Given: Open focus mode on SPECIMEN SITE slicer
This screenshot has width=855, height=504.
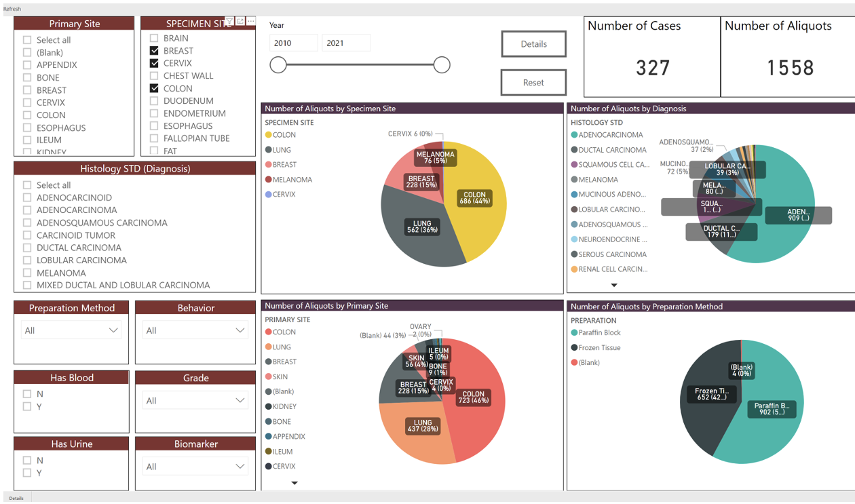Looking at the screenshot, I should coord(240,22).
